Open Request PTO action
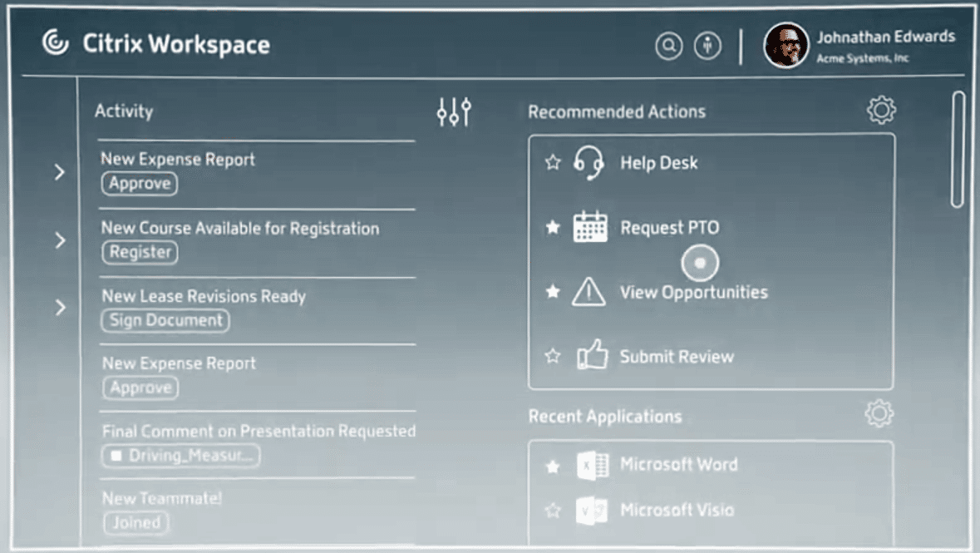 (x=669, y=227)
